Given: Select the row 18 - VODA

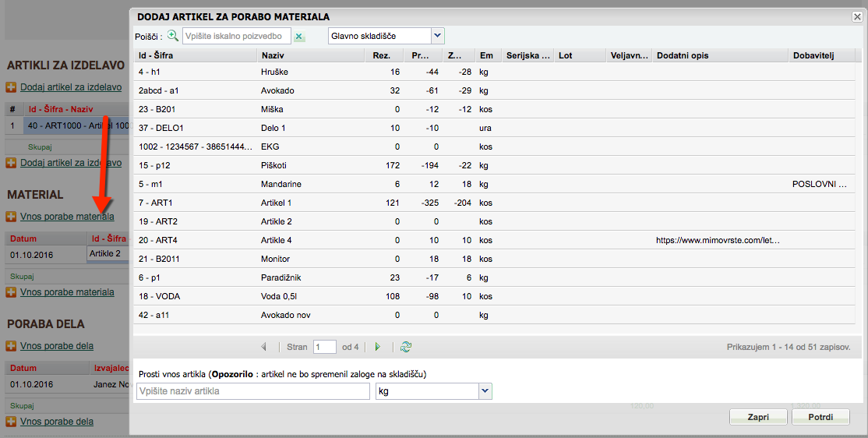Looking at the screenshot, I should click(x=494, y=296).
